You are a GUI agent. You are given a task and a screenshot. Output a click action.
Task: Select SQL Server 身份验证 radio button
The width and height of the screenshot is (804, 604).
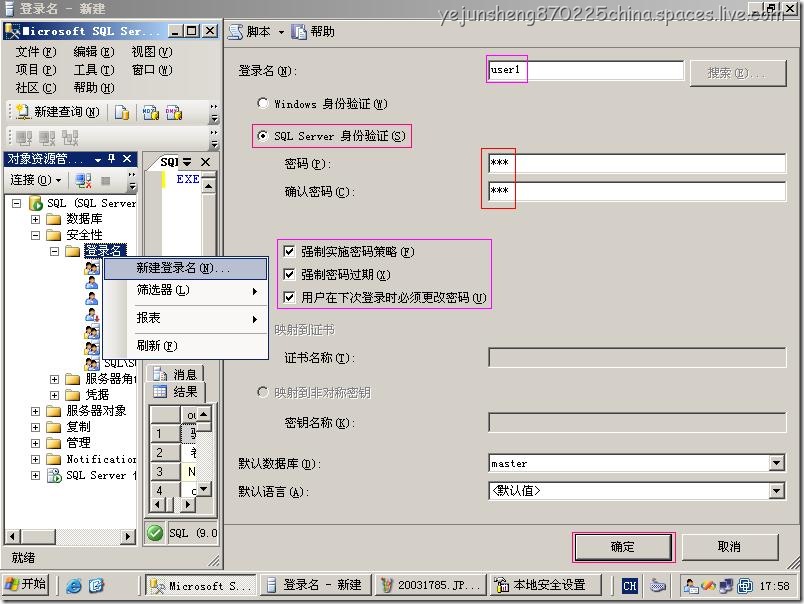pyautogui.click(x=263, y=136)
